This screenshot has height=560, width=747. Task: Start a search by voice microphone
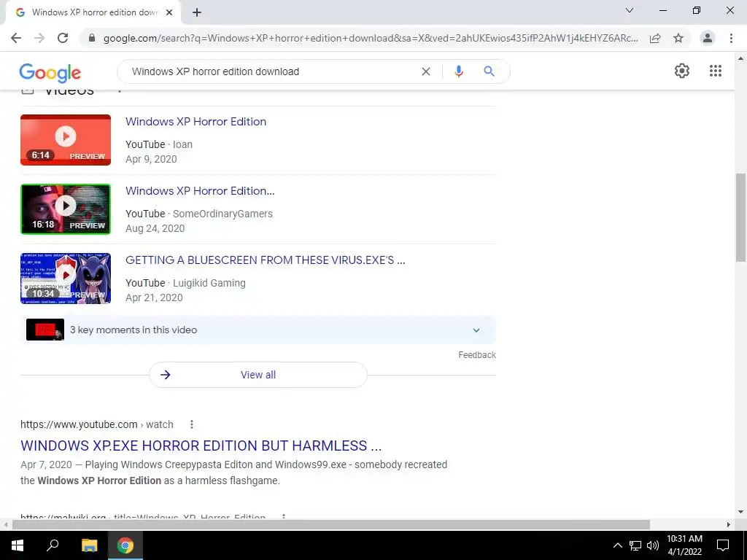458,71
